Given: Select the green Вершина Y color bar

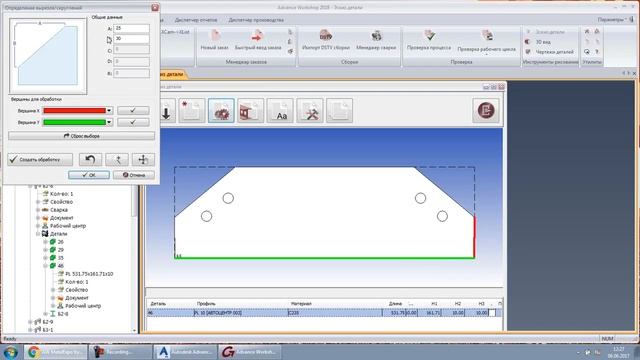Looking at the screenshot, I should (x=74, y=122).
